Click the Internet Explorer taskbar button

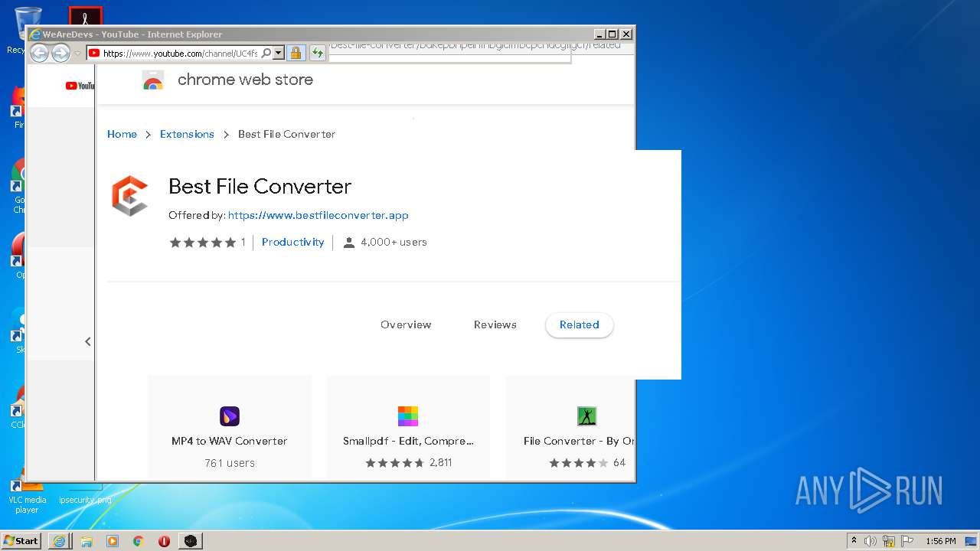pyautogui.click(x=59, y=540)
